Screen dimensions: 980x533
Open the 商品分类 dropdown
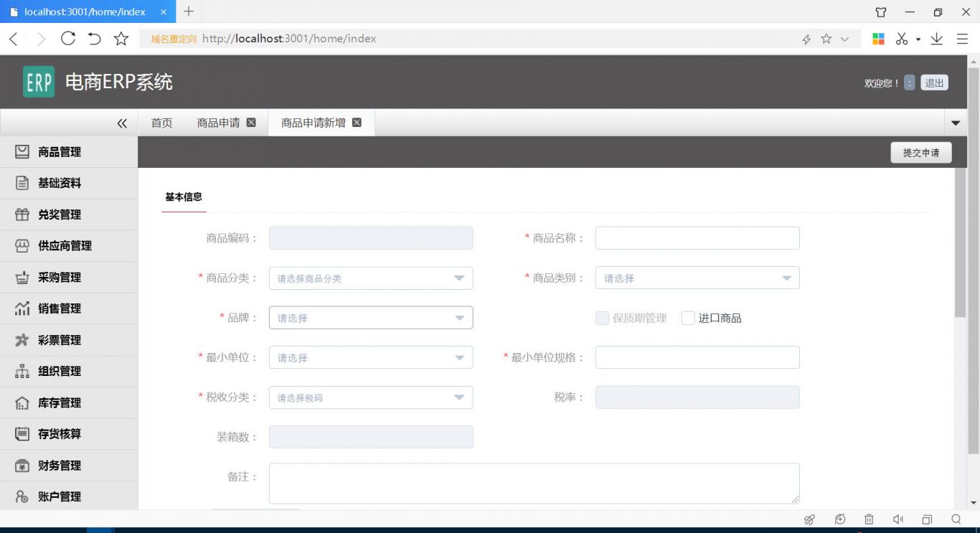[371, 278]
